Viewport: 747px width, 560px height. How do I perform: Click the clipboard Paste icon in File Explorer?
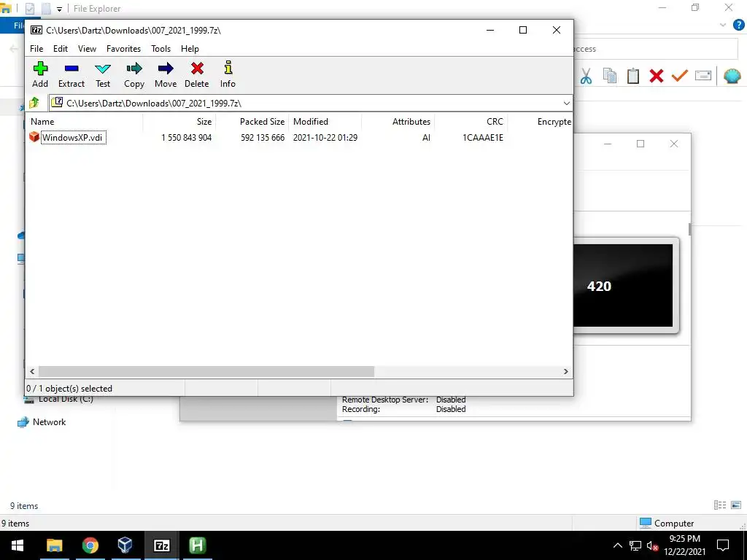pos(632,76)
